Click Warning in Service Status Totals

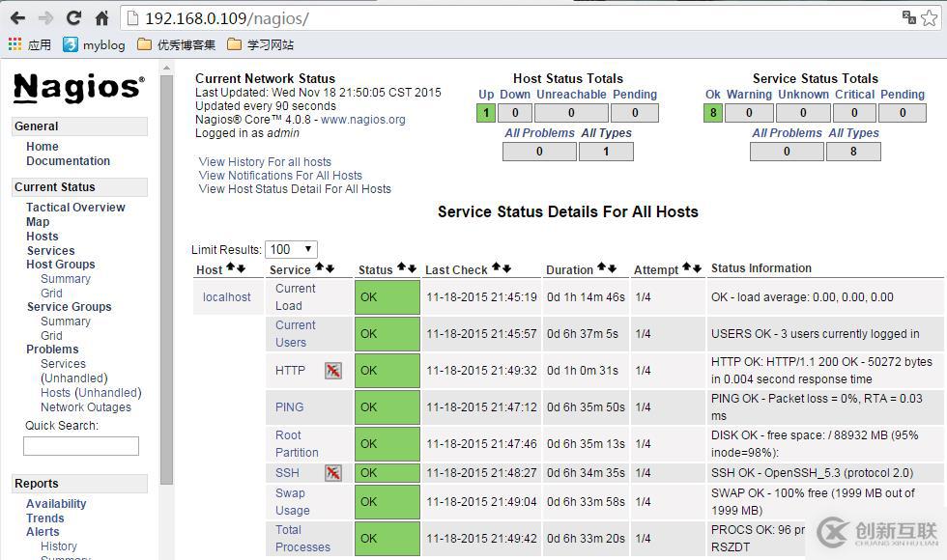coord(749,95)
